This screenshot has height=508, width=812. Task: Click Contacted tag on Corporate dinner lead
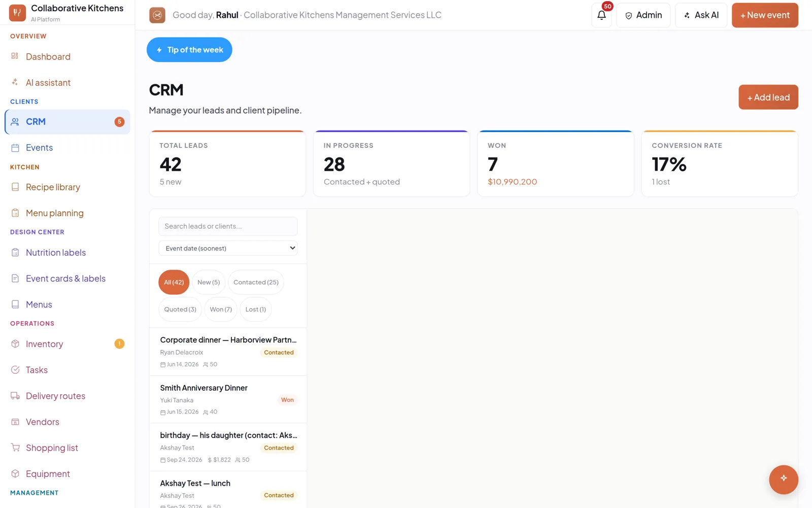coord(279,352)
